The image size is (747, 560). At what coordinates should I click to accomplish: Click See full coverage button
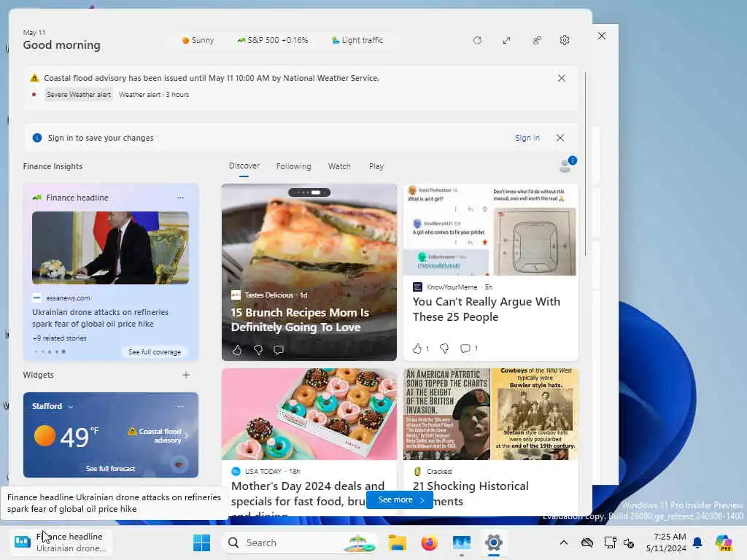click(155, 352)
